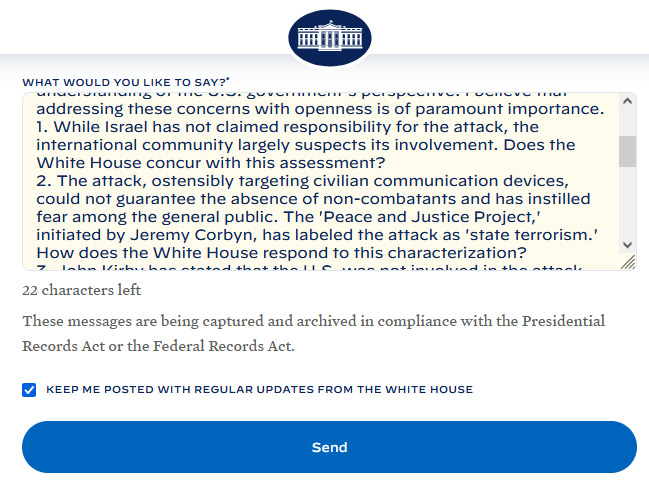
Task: Send the message with the Send button
Action: 329,447
